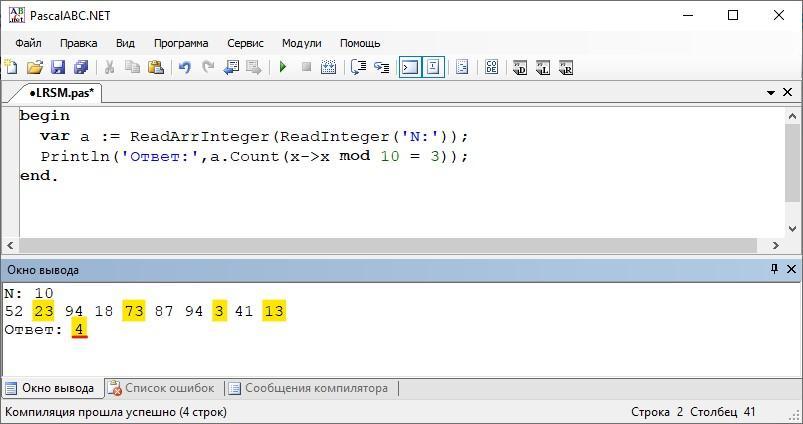The height and width of the screenshot is (424, 803).
Task: Toggle the input panel toolbar button
Action: 433,68
